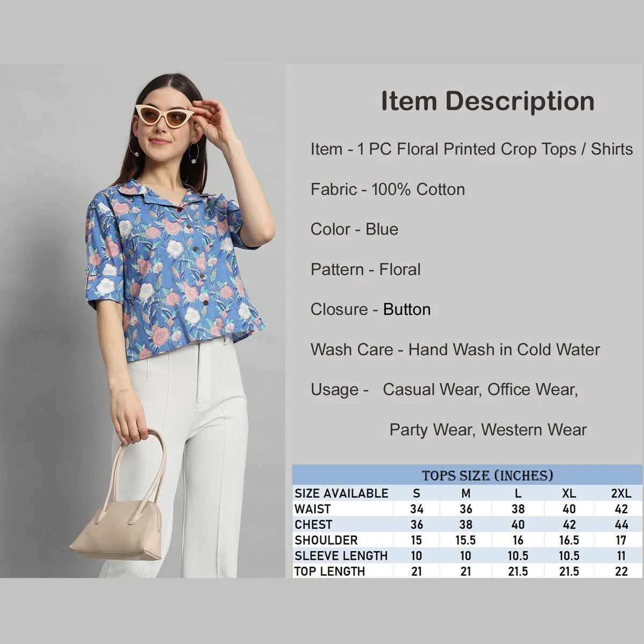Click the 'SLEEVE LENGTH' row label
Image resolution: width=644 pixels, height=644 pixels.
(x=341, y=555)
